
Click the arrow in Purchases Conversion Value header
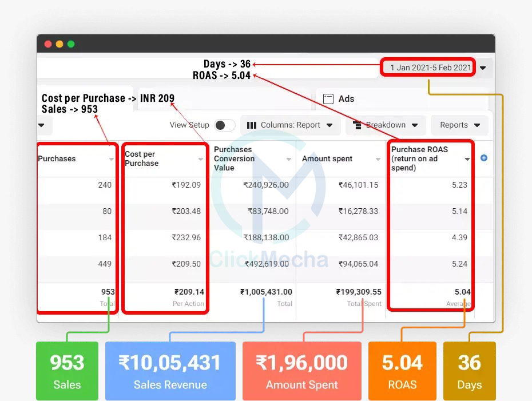tap(289, 160)
